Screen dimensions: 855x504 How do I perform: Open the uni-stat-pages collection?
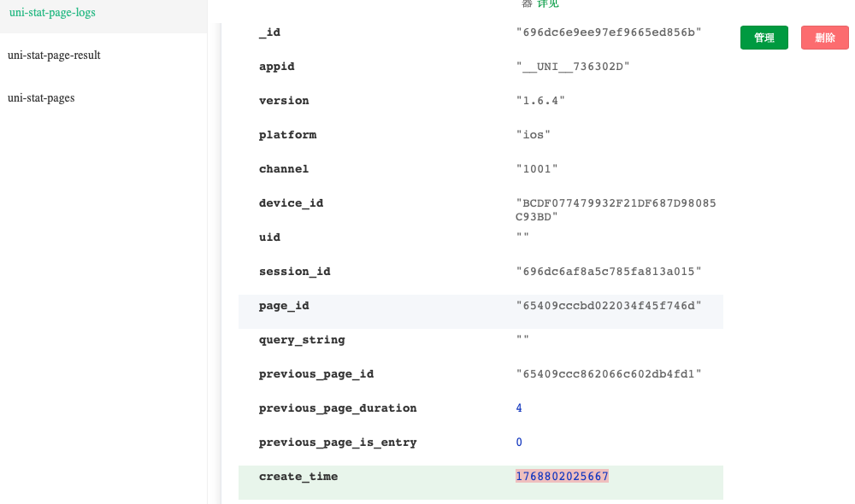[41, 98]
